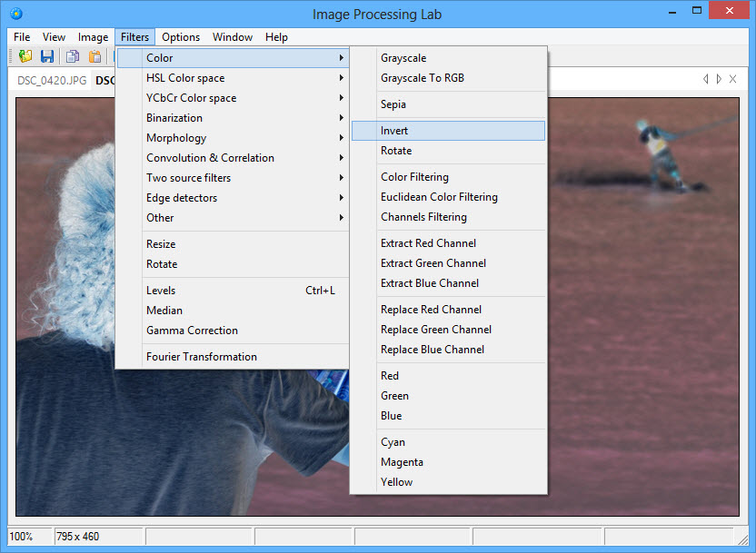Close active document tab with X

pos(733,79)
